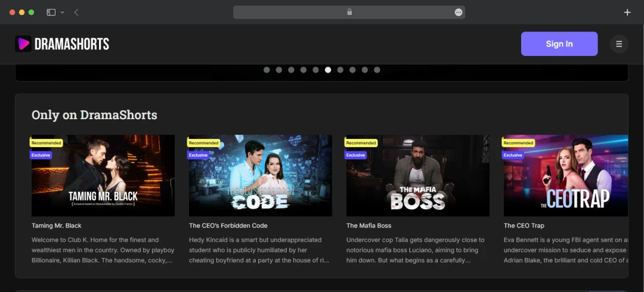Click the lock icon in address bar
Viewport: 644px width, 292px height.
coord(349,12)
